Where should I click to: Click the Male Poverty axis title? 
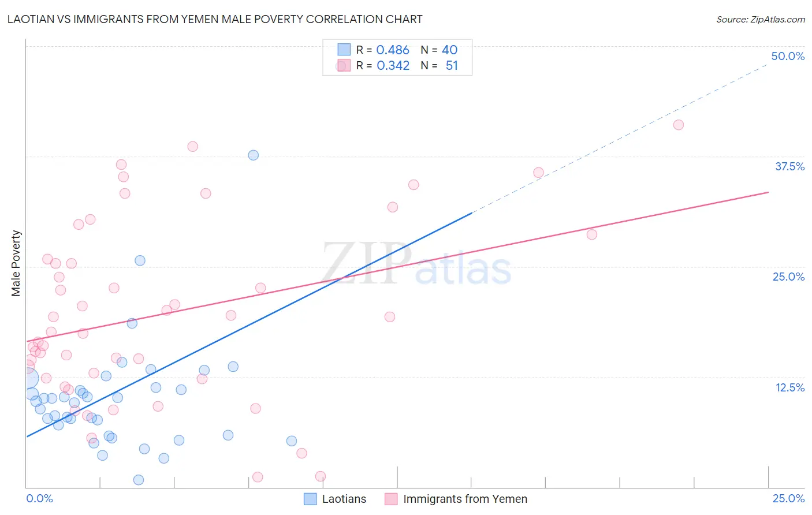pos(16,263)
